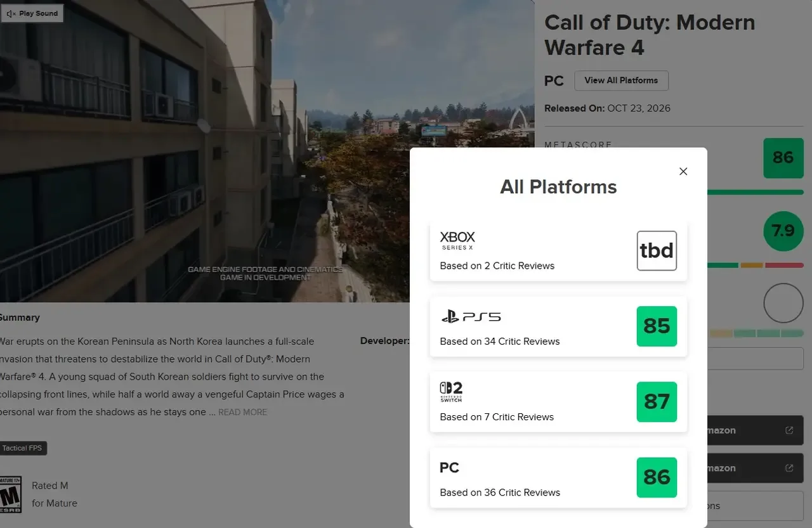Click the PC label in the dialog
The width and height of the screenshot is (812, 528).
(x=449, y=468)
